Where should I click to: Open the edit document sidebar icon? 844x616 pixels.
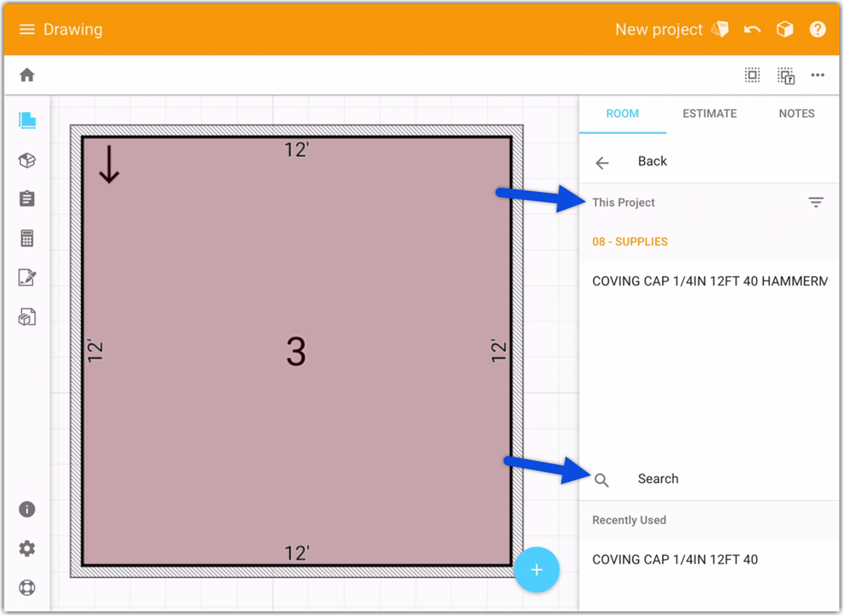pyautogui.click(x=27, y=278)
